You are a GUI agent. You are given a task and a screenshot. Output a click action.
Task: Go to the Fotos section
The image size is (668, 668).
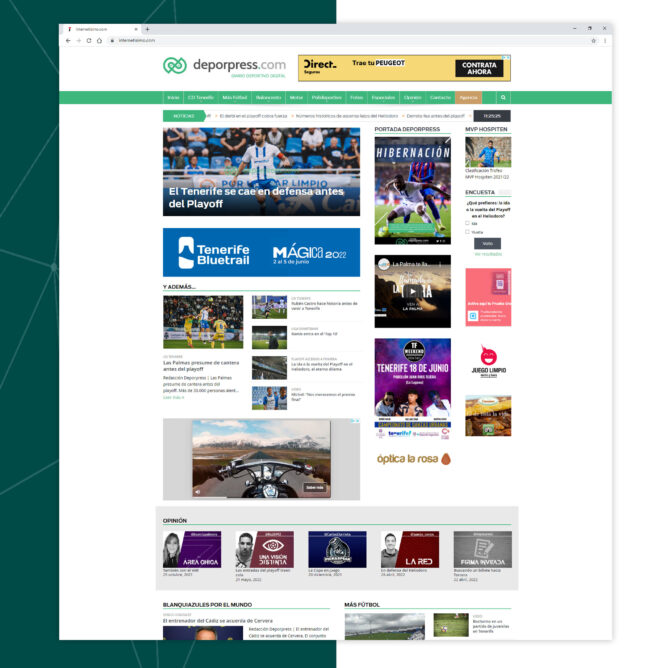point(356,98)
